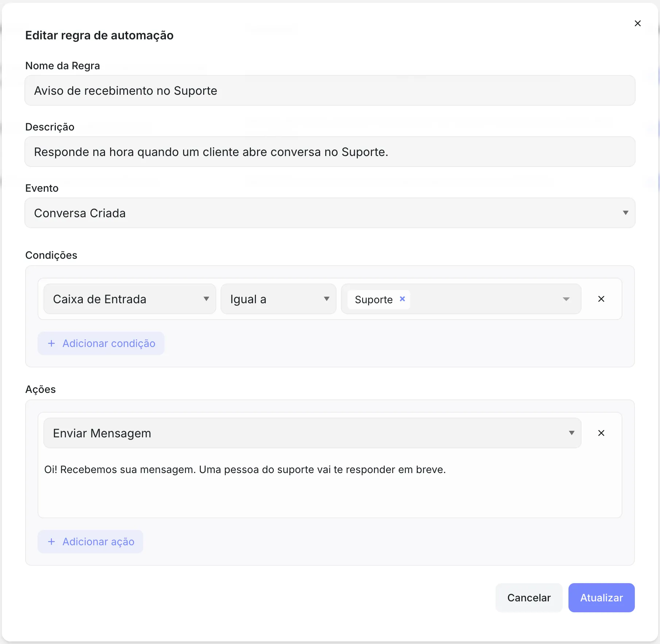
Task: Click the Evento field label
Action: click(42, 188)
